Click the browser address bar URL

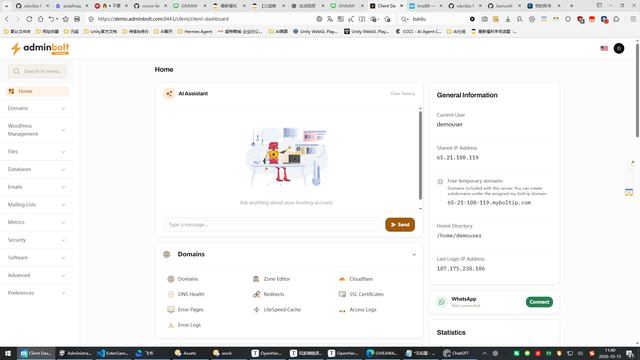[163, 19]
